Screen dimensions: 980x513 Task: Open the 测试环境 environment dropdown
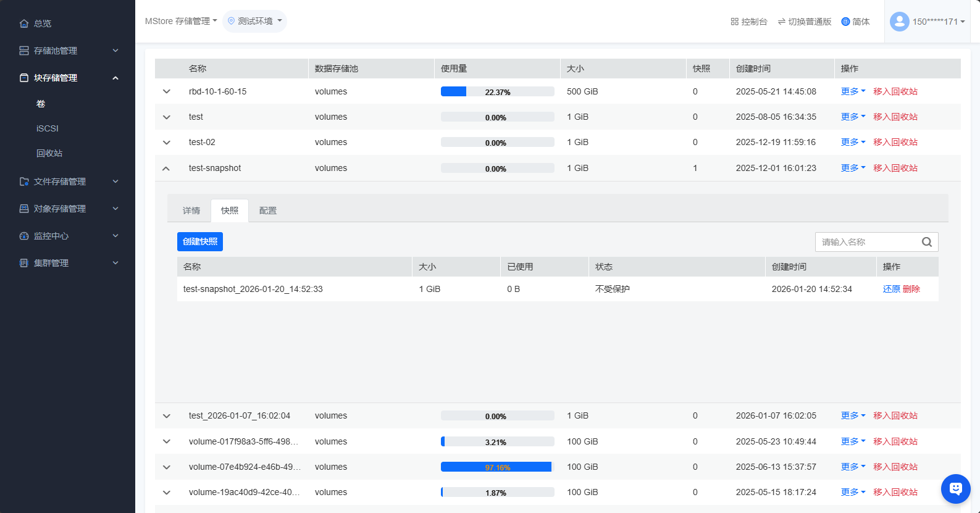coord(254,21)
